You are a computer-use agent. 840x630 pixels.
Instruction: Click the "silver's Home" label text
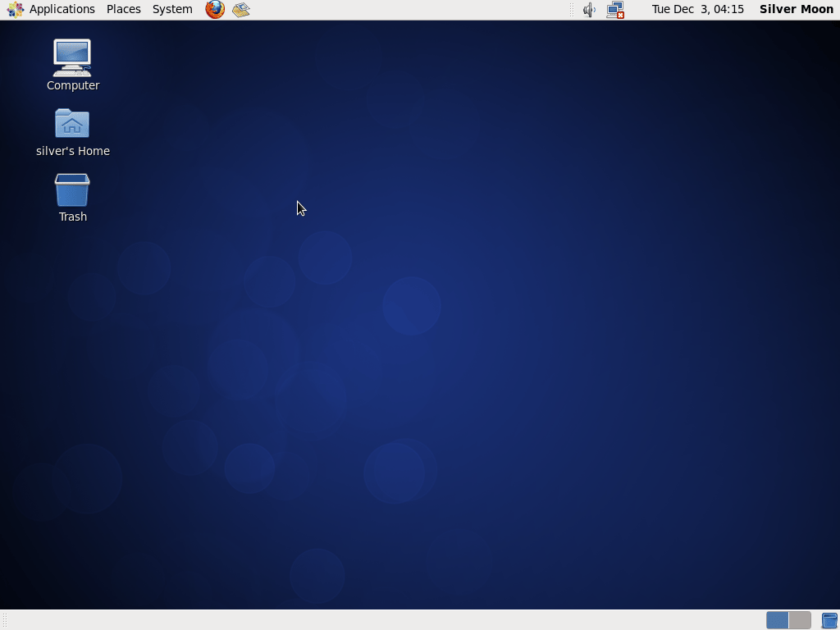pos(73,151)
